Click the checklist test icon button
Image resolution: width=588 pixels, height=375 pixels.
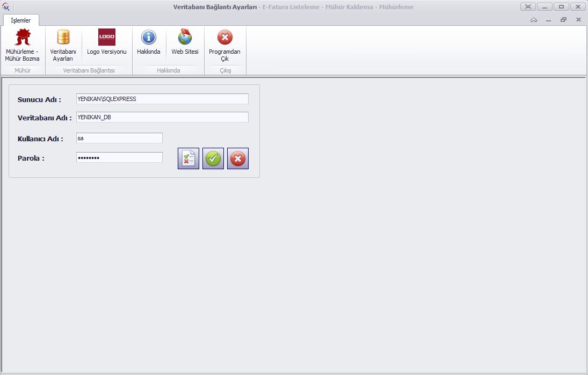(188, 158)
